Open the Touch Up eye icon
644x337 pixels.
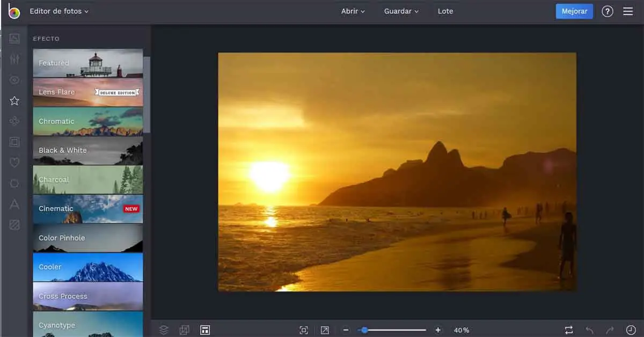14,80
